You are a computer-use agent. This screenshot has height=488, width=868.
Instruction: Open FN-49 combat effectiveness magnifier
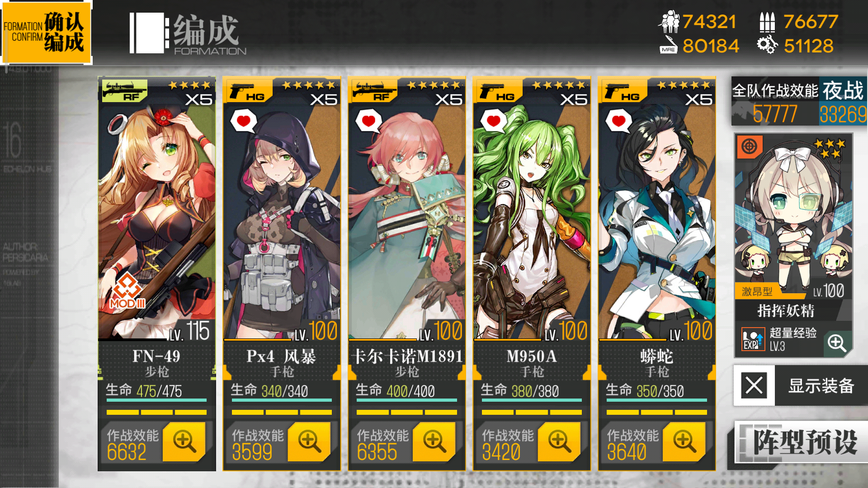point(184,441)
